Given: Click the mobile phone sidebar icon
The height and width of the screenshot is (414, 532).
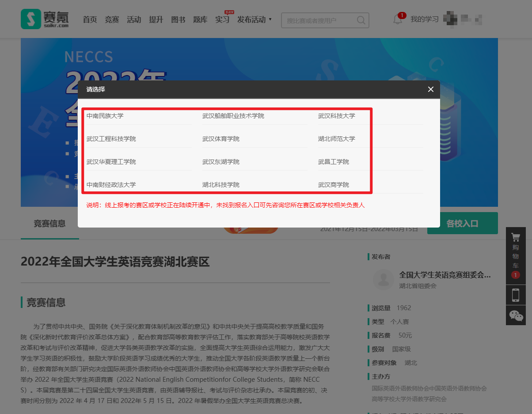Looking at the screenshot, I should [x=515, y=295].
